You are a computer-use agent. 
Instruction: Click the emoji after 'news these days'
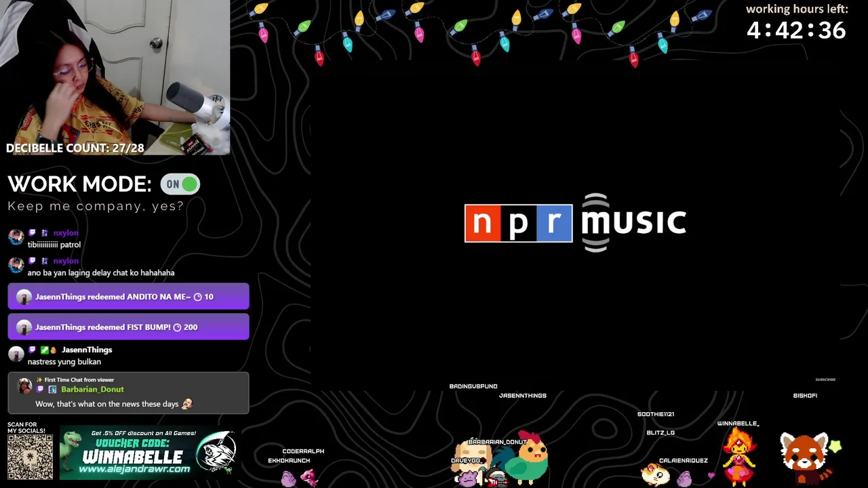pos(187,404)
